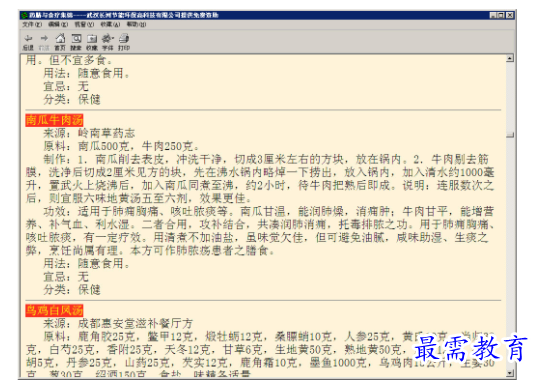Click 用法：随意食用 under 南瓜牛肉汤
Image resolution: width=536 pixels, height=380 pixels.
(86, 263)
